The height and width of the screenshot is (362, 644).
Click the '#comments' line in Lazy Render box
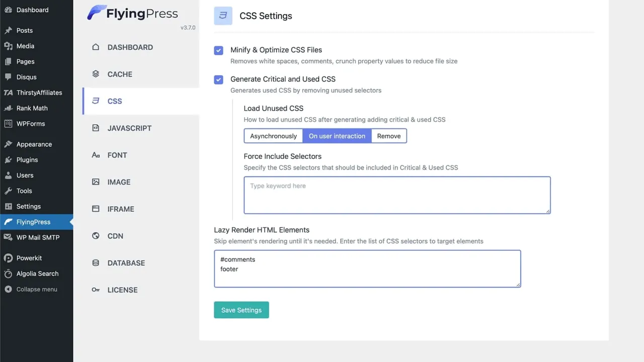(237, 259)
